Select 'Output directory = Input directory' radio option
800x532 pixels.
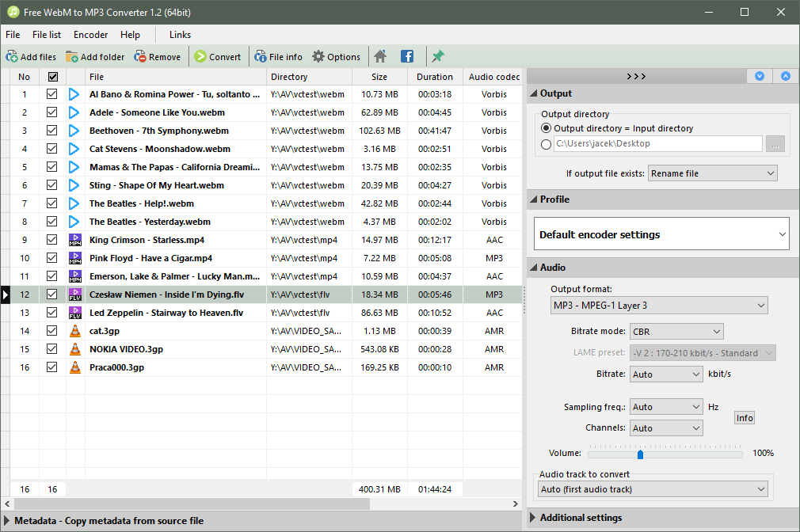click(x=546, y=128)
